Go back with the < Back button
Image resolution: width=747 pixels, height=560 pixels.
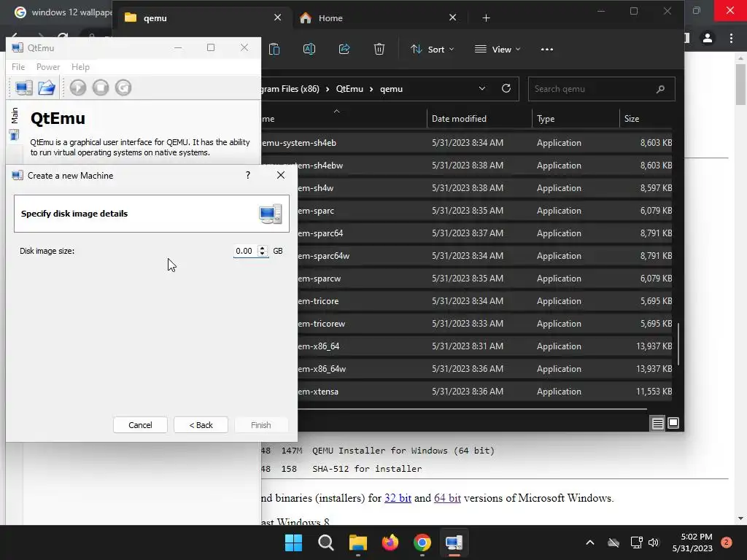201,425
